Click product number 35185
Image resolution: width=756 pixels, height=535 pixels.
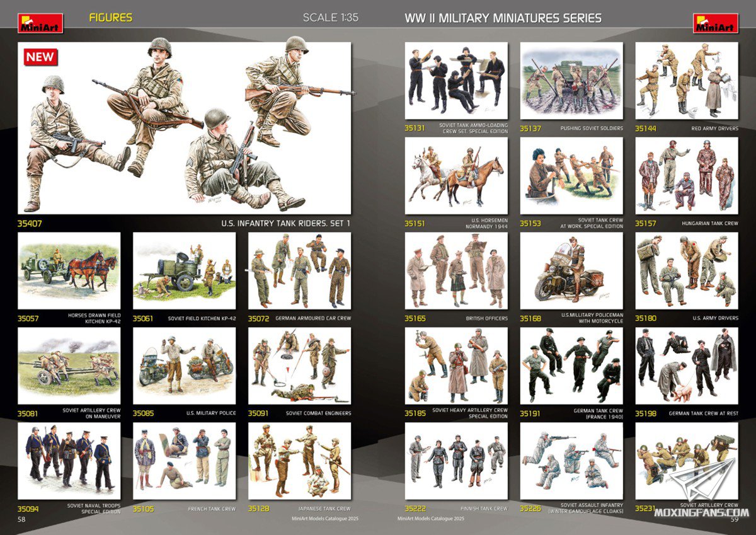click(x=415, y=413)
